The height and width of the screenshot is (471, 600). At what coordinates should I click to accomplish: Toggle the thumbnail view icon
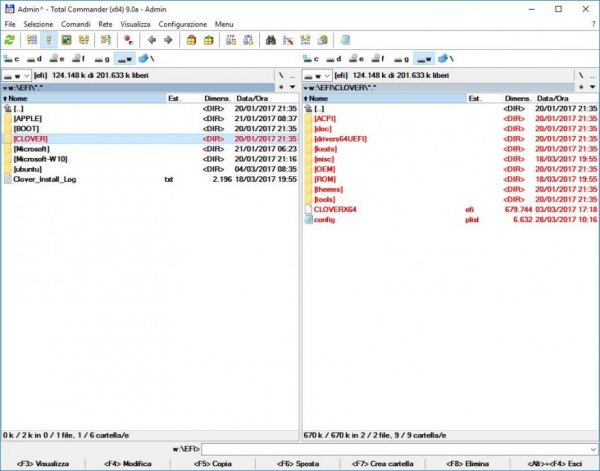(x=67, y=40)
